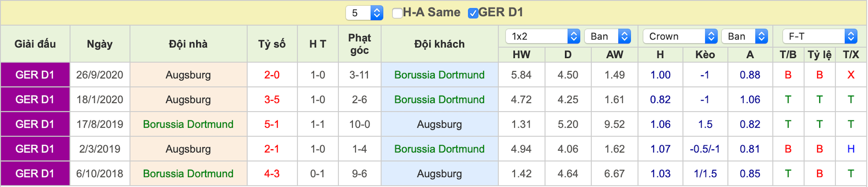Click the red X result in the T/X column

click(851, 75)
